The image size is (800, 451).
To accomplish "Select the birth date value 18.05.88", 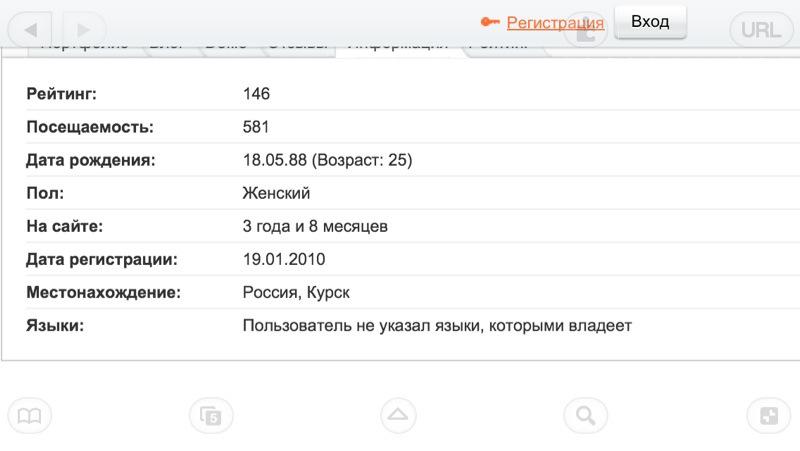I will 275,160.
